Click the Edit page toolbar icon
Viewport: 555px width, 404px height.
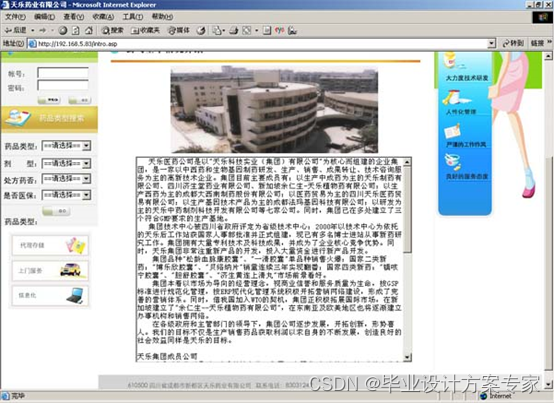247,31
